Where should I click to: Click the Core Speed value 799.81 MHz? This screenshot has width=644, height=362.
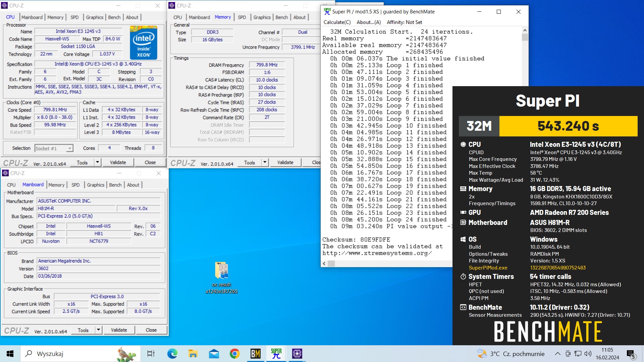pos(55,110)
